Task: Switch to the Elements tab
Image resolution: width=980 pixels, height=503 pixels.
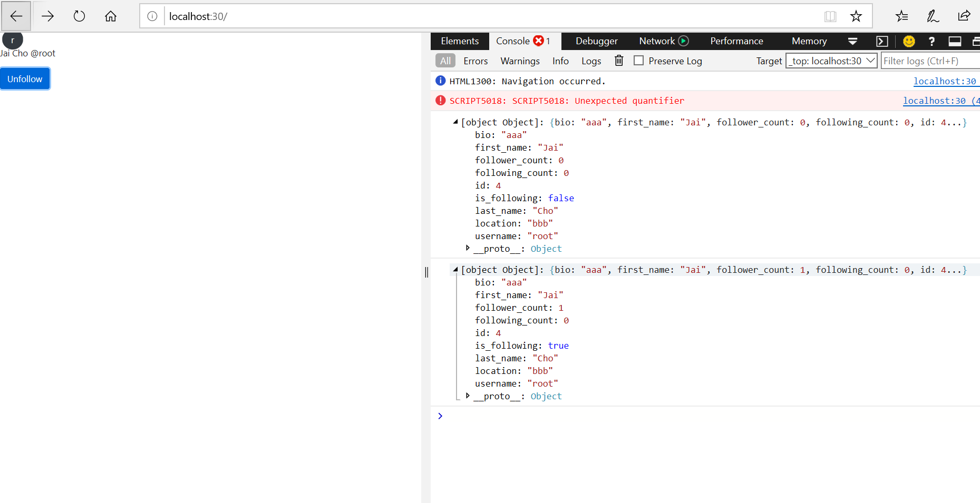Action: coord(460,41)
